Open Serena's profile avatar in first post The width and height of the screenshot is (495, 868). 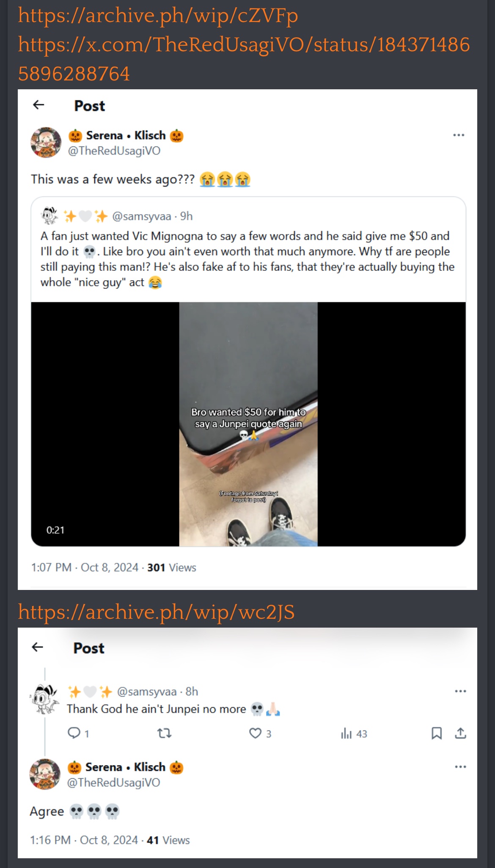[46, 143]
